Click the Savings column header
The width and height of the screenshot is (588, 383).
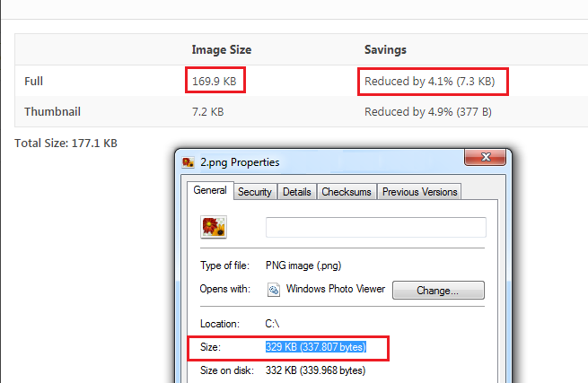coord(385,50)
